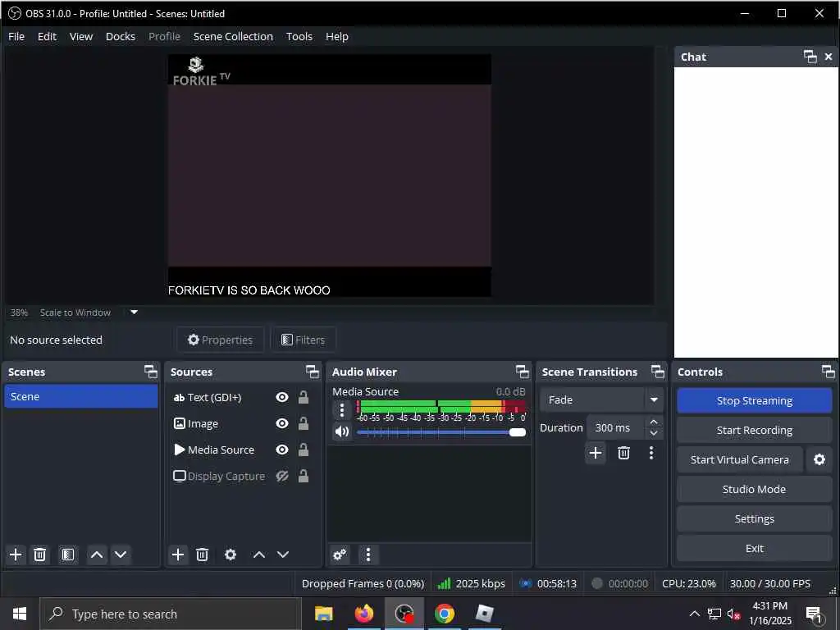Show the Display Capture source
Viewport: 840px width, 630px height.
click(282, 476)
